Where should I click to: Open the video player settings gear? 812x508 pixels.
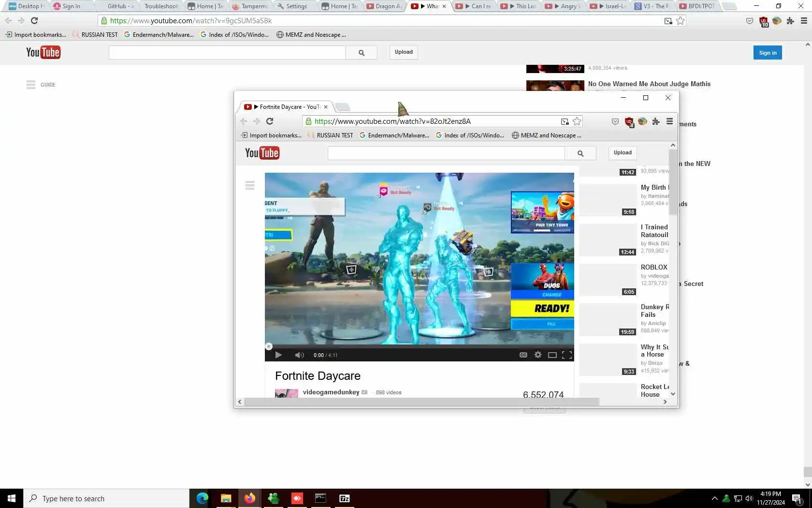(537, 355)
